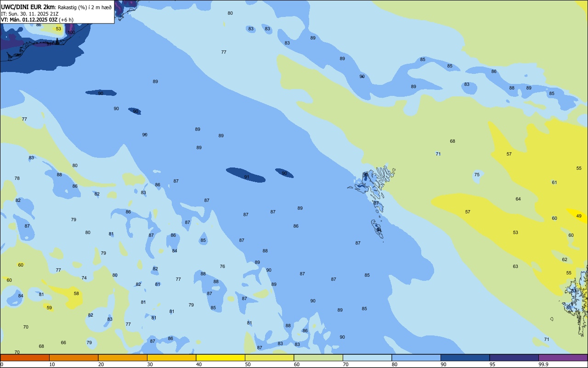The height and width of the screenshot is (368, 588).
Task: Click the golden 30–40 legend color block
Action: (171, 357)
